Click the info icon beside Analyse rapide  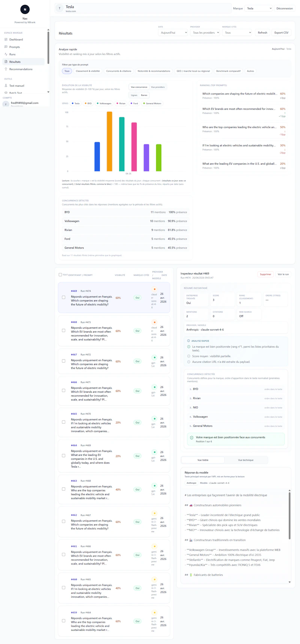(189, 341)
